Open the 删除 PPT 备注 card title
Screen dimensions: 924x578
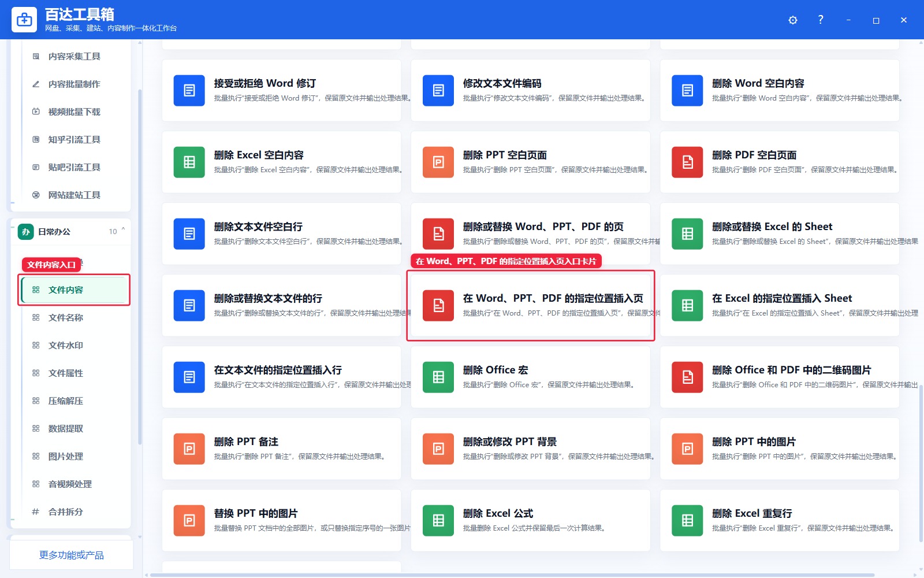246,442
